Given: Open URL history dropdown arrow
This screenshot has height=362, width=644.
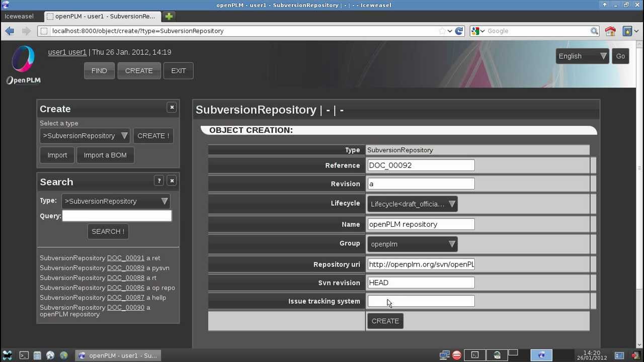Looking at the screenshot, I should point(450,31).
